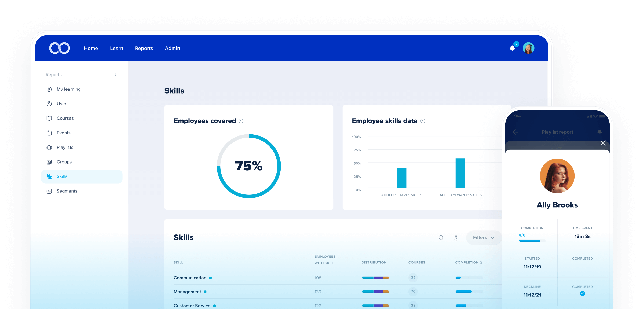Click the back arrow on Playlist report
Viewport: 644px width, 309px height.
point(515,132)
